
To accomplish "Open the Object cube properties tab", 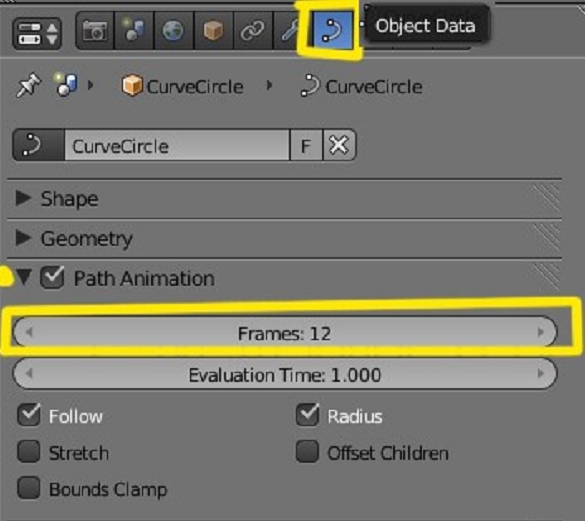I will pyautogui.click(x=213, y=30).
